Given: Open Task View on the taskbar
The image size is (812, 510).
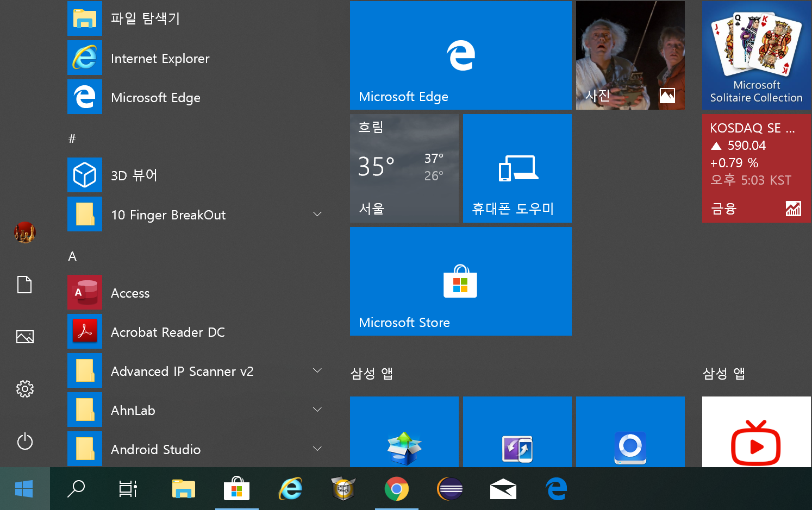Looking at the screenshot, I should (128, 489).
